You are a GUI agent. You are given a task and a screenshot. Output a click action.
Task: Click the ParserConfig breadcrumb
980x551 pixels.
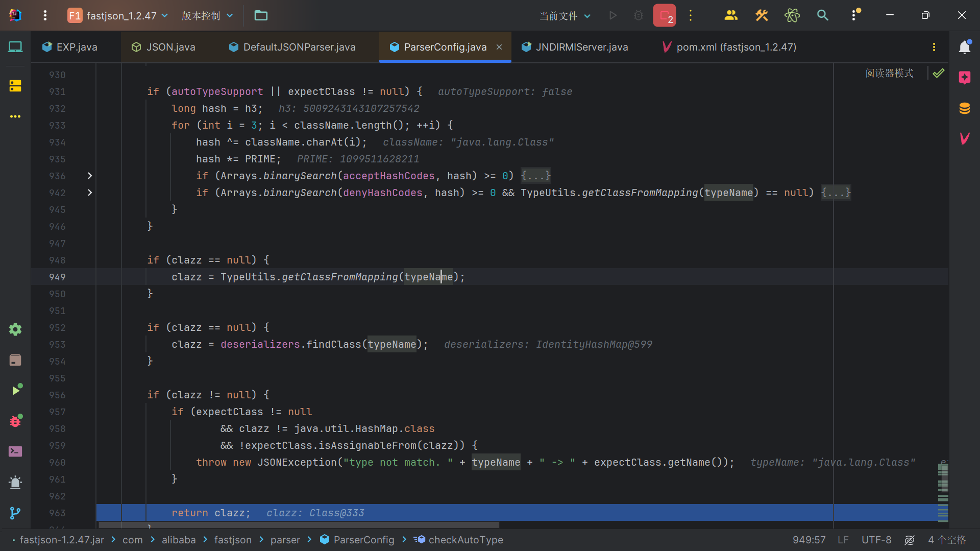click(357, 540)
